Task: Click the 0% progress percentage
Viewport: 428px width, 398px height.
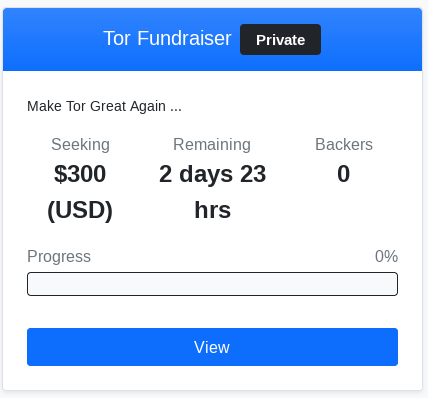Action: (386, 256)
